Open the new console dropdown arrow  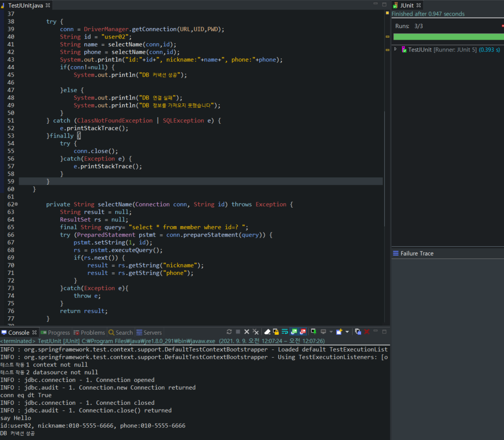pos(347,332)
